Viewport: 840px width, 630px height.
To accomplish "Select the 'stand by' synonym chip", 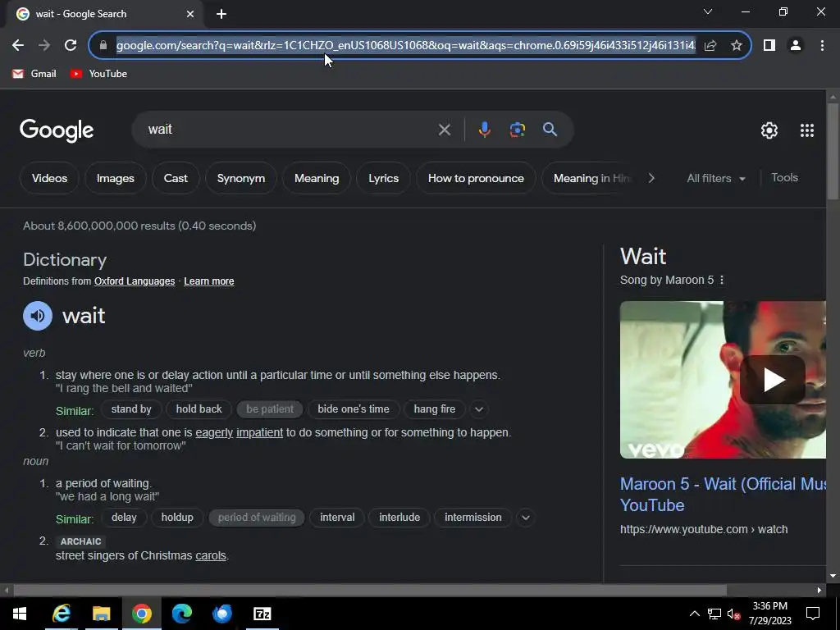I will [x=131, y=409].
